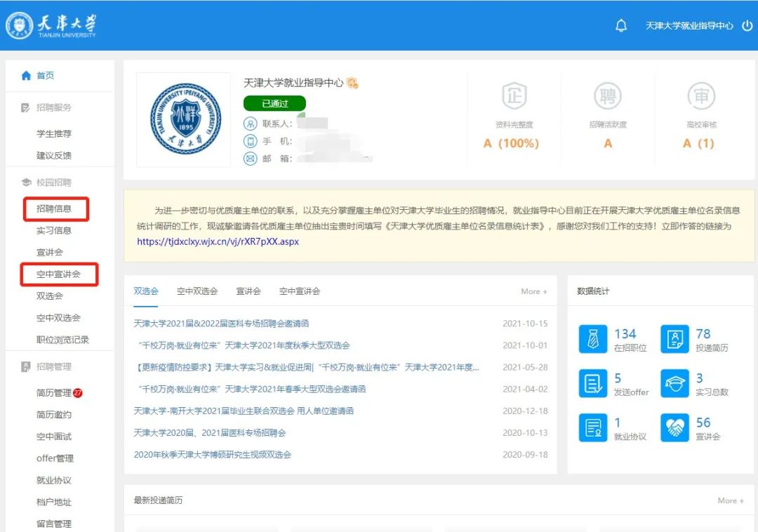Collapse the 校园招聘 sidebar section

pyautogui.click(x=53, y=182)
